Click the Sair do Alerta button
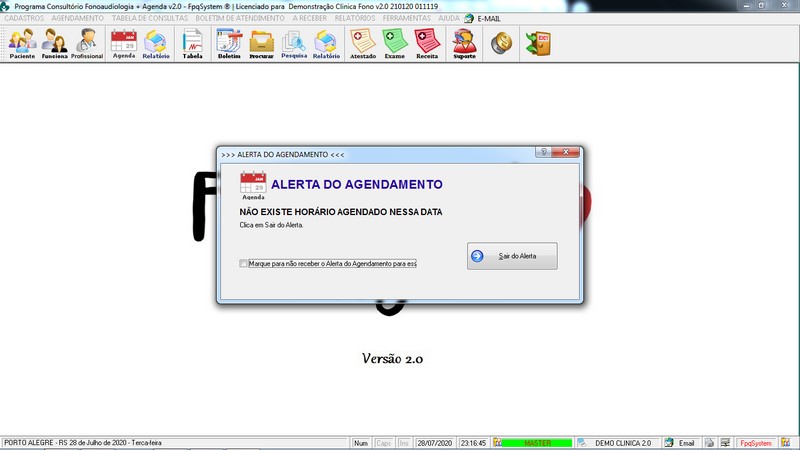Viewport: 800px width, 450px height. pos(512,256)
